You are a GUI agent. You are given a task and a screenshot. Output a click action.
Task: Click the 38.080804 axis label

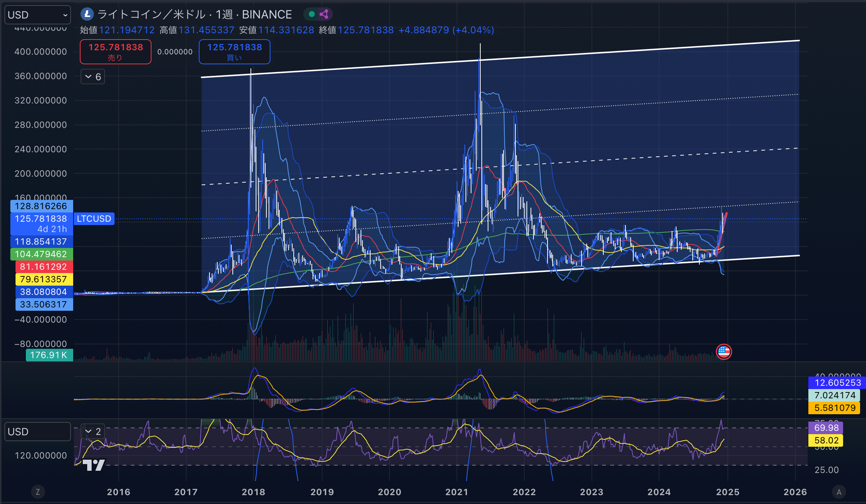(44, 292)
